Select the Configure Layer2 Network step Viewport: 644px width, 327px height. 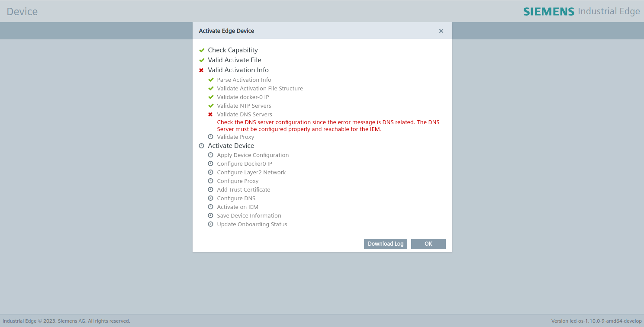[251, 172]
